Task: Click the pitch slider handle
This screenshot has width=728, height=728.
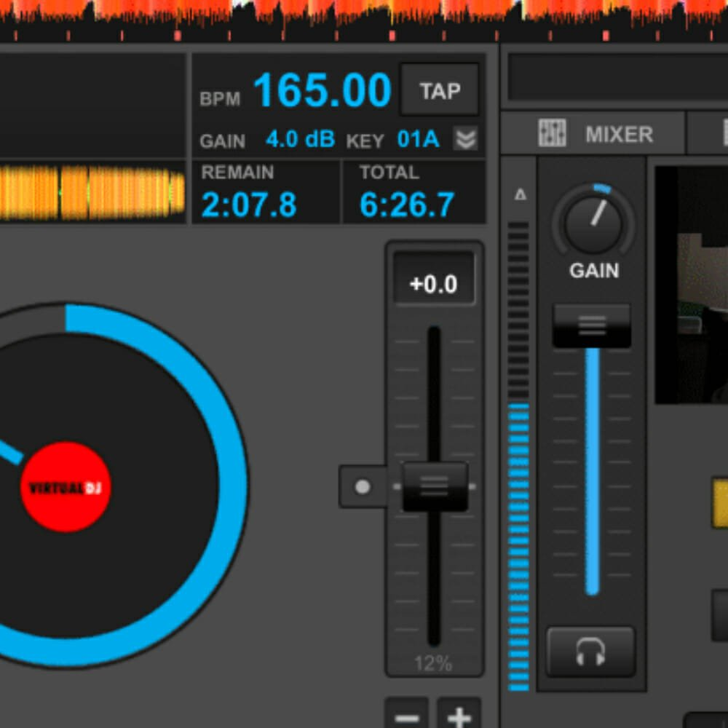Action: (435, 486)
